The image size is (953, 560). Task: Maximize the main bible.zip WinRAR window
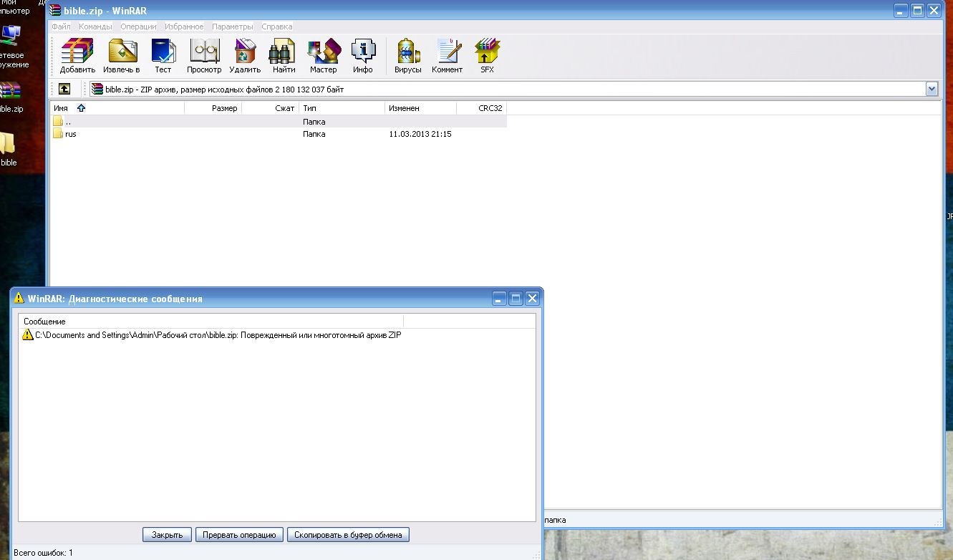(x=917, y=11)
